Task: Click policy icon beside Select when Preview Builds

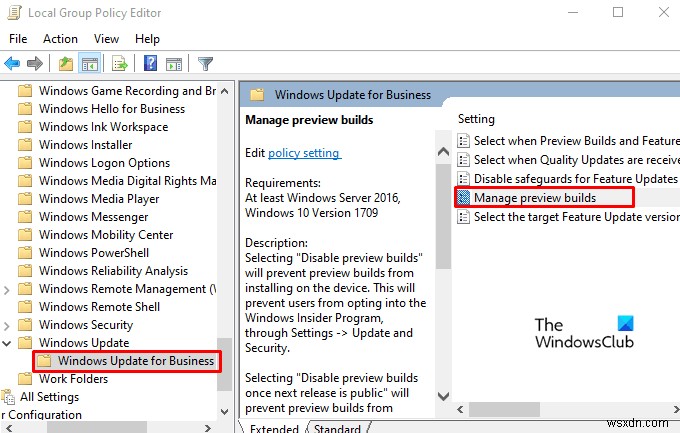Action: [x=464, y=141]
